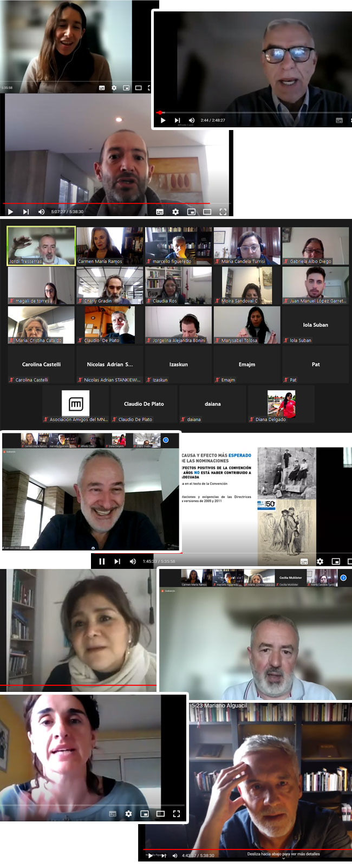Click blue arrow on strip above slide presentation
Image resolution: width=352 pixels, height=868 pixels.
click(166, 440)
